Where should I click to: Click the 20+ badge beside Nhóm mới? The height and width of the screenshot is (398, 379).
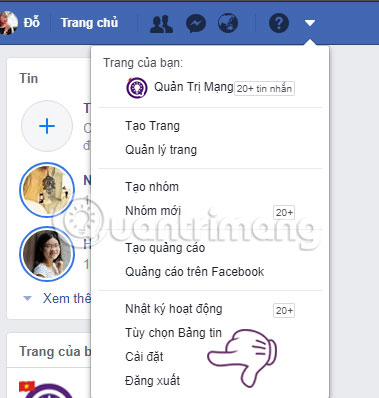284,212
